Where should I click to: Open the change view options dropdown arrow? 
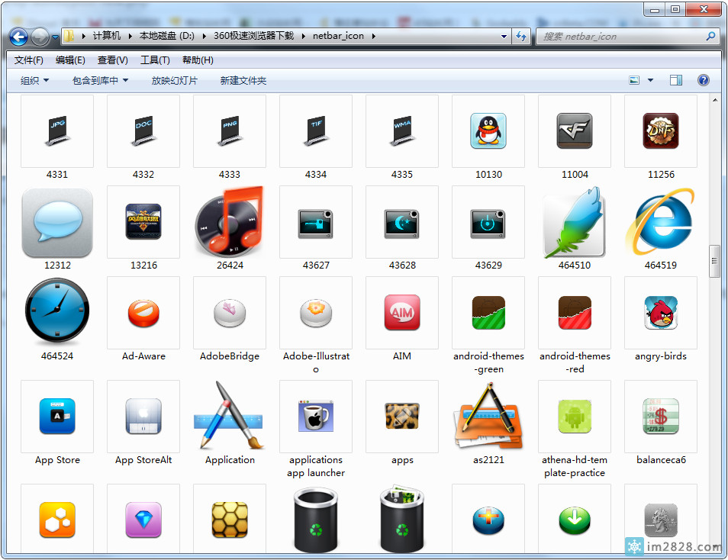pyautogui.click(x=651, y=80)
